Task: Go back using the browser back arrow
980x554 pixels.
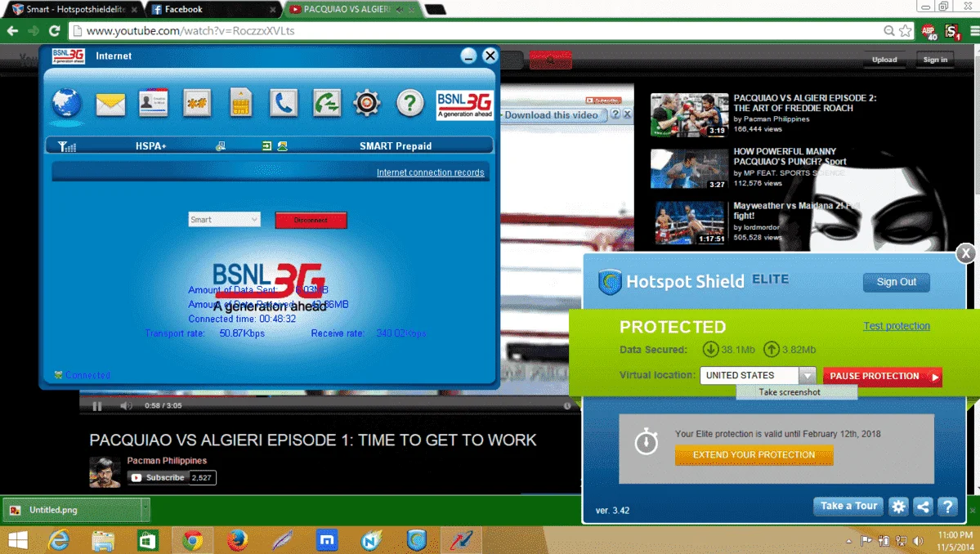Action: coord(12,30)
